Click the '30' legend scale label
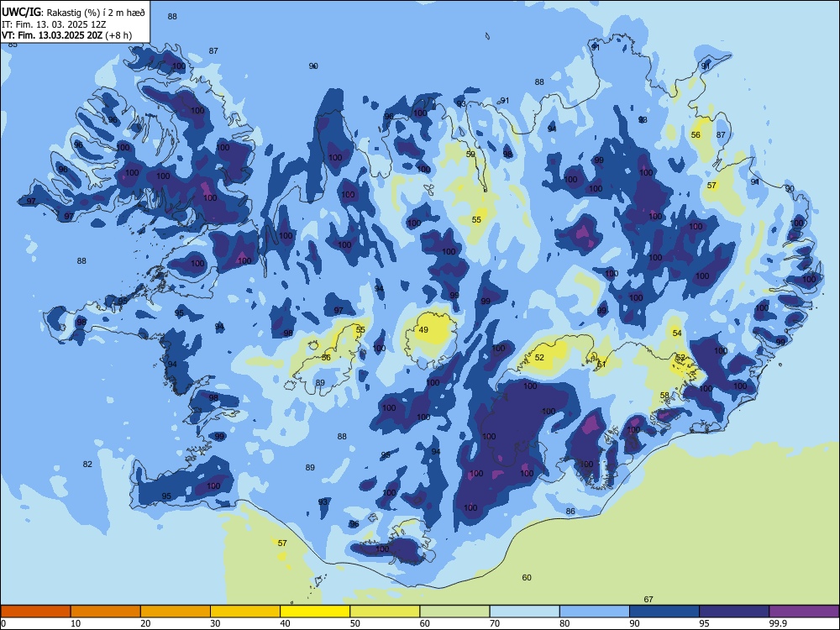840x630 pixels. pyautogui.click(x=215, y=623)
